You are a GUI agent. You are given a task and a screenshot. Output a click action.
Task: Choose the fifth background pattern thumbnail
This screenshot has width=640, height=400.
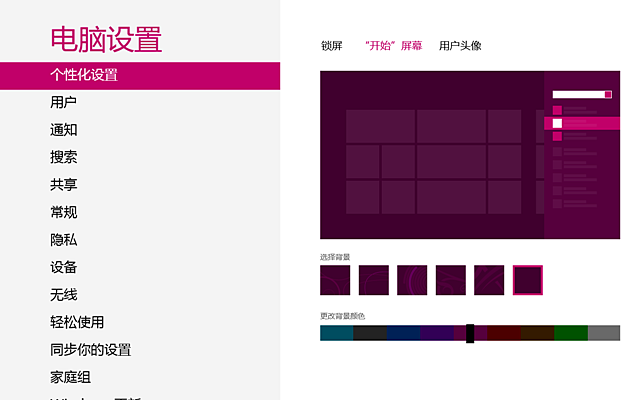[489, 280]
